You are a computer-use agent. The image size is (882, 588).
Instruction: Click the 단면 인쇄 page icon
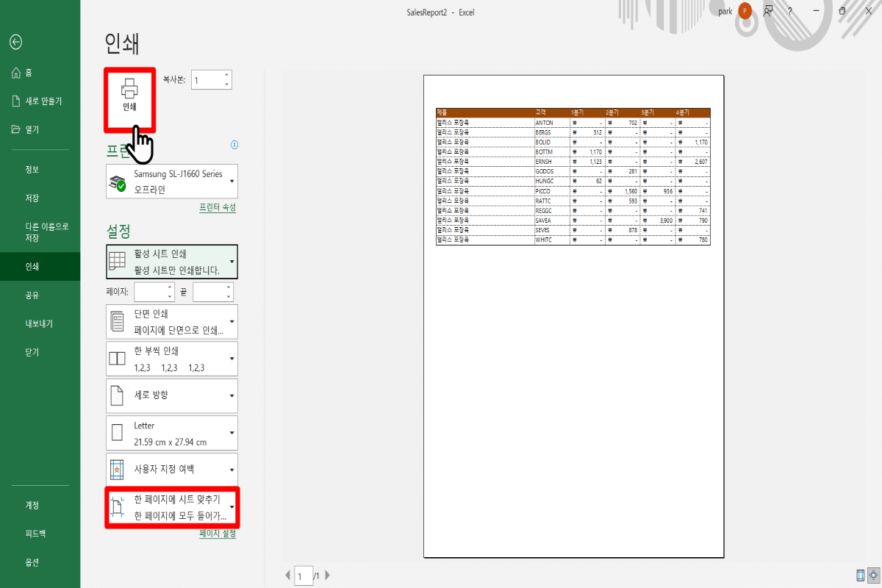tap(117, 321)
